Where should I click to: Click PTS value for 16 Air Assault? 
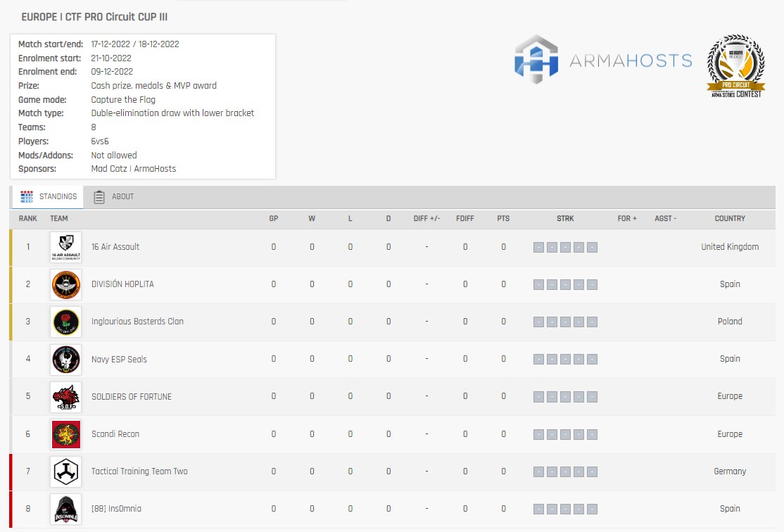(x=503, y=247)
